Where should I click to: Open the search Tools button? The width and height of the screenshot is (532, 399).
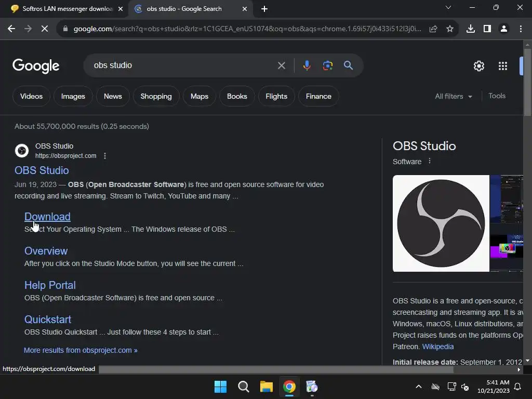tap(497, 96)
